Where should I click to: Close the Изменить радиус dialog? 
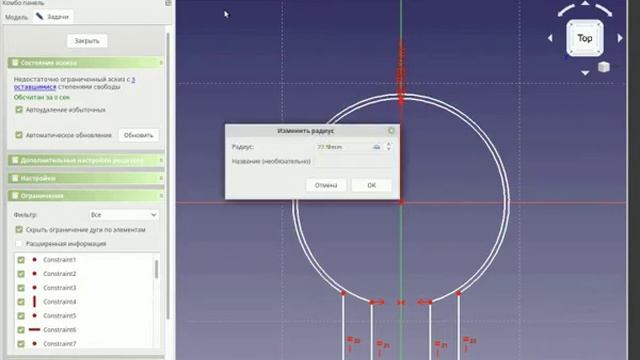click(391, 131)
